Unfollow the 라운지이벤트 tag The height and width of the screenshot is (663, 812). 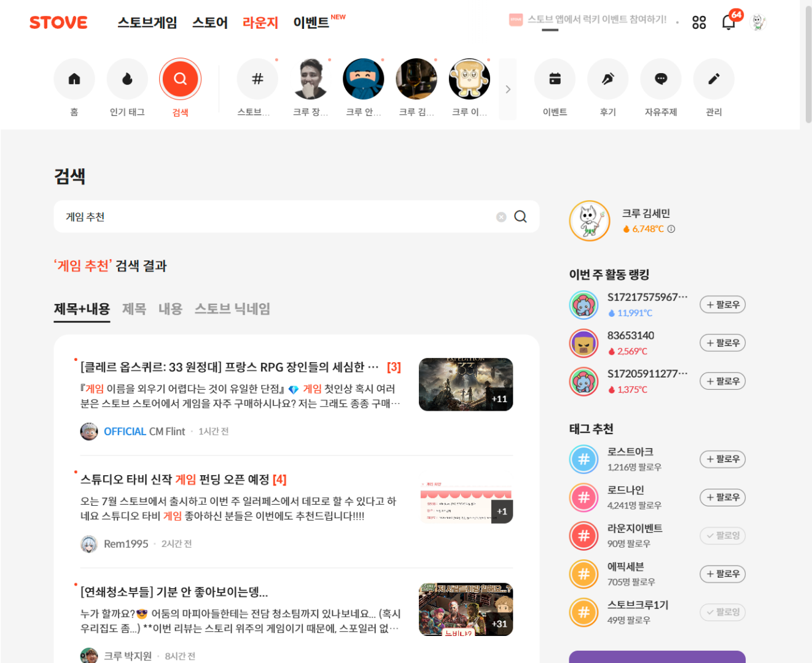click(x=722, y=535)
